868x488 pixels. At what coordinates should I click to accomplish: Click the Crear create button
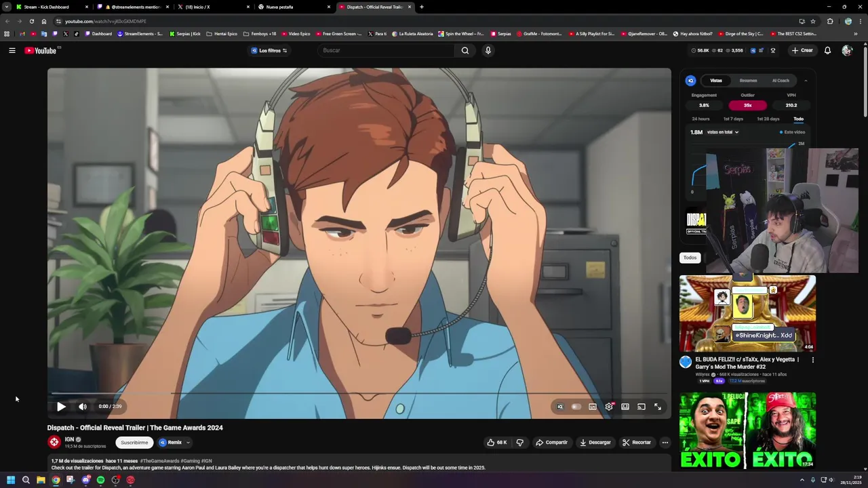click(x=802, y=50)
